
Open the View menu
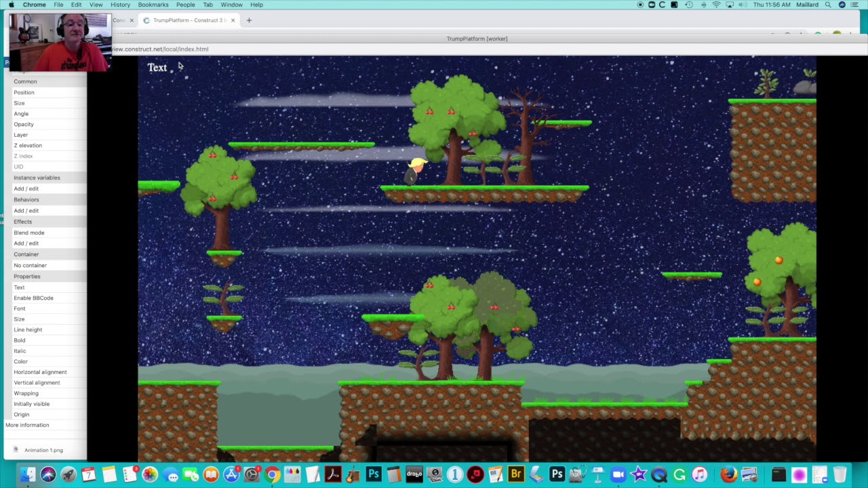click(96, 5)
